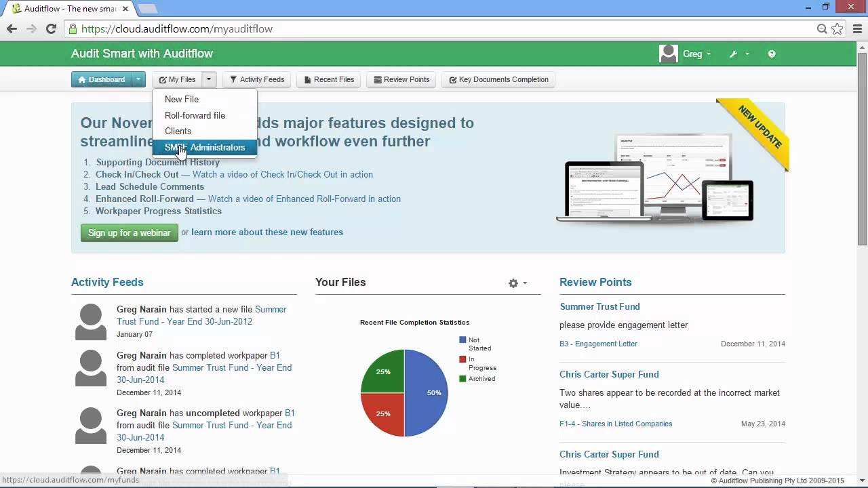Open F1-4 - Shares in Listed Companies link
Viewport: 868px width, 488px height.
(616, 424)
